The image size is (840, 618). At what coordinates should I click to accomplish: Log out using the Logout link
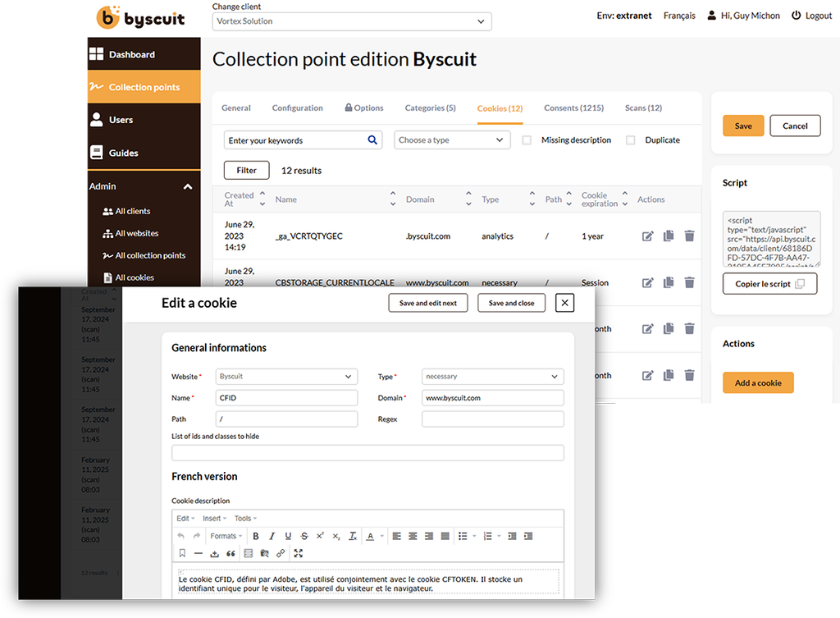pos(812,16)
